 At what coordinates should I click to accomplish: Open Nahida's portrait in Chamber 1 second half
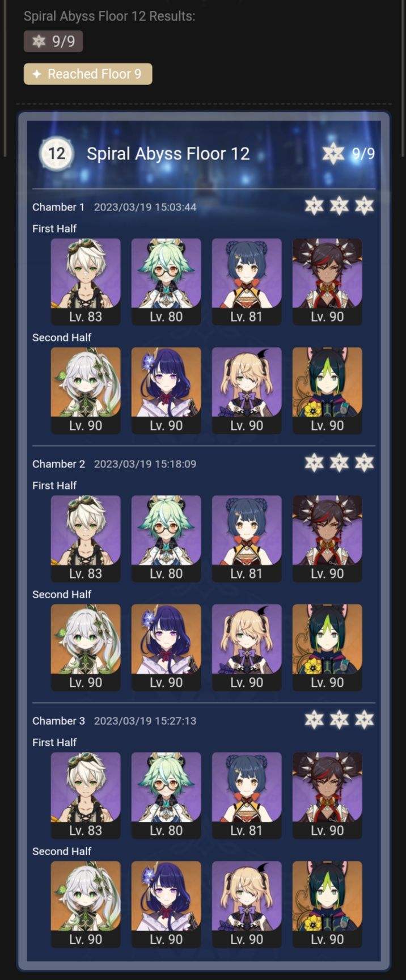86,390
